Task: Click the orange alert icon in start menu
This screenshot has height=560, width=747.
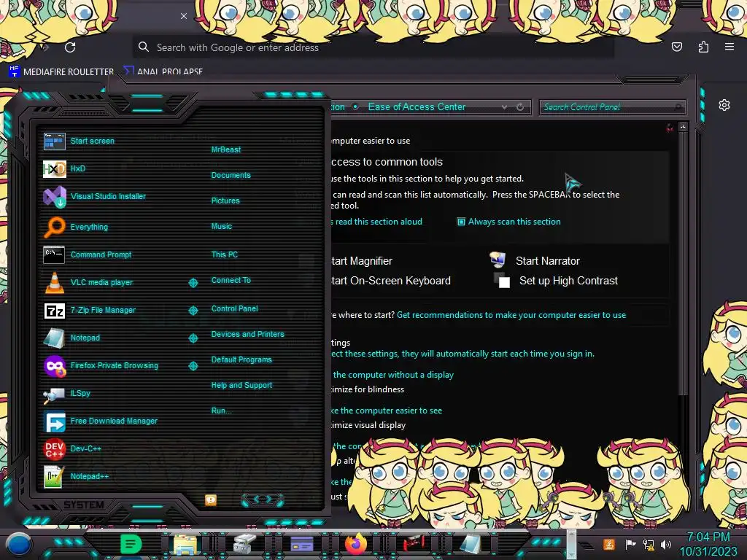Action: pos(211,499)
